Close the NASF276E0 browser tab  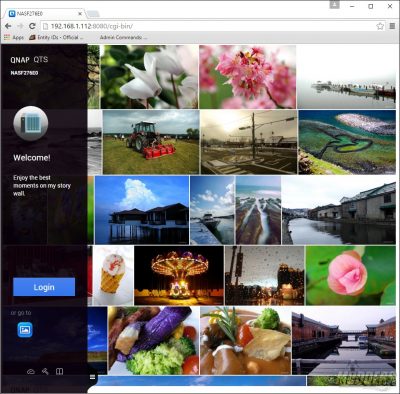pyautogui.click(x=80, y=14)
